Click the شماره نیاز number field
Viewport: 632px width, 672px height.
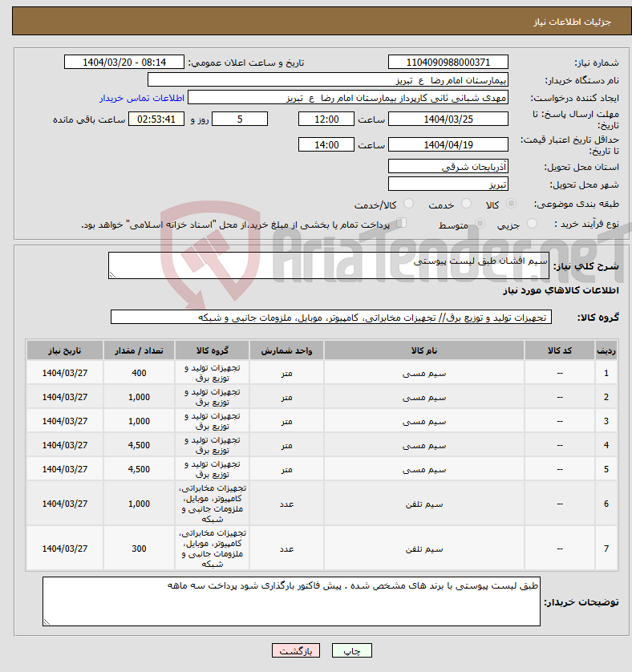448,62
